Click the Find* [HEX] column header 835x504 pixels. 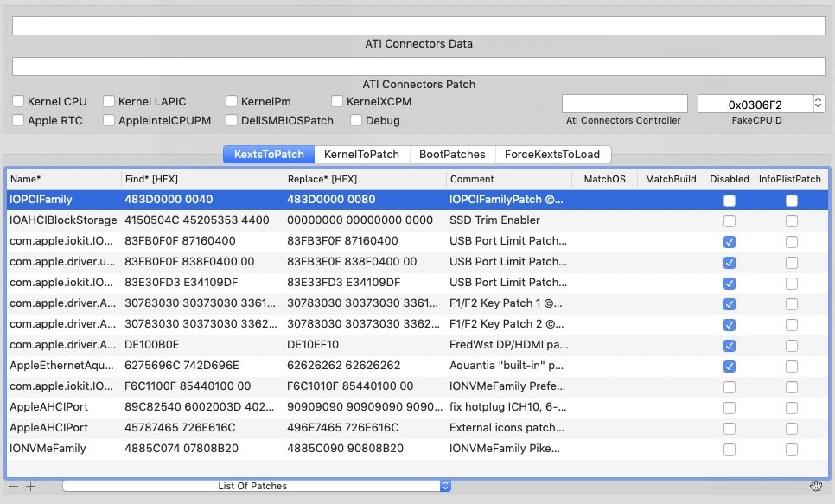click(202, 179)
